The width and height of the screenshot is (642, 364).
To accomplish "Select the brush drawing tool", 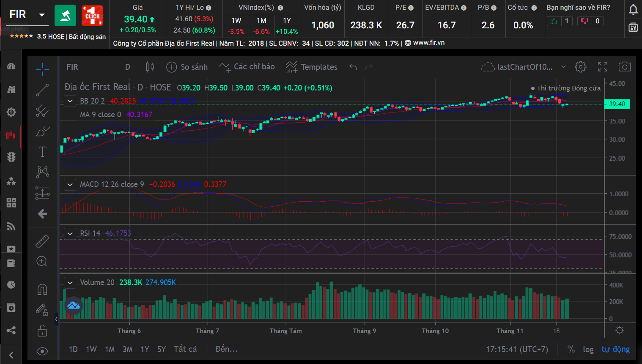I will coord(42,131).
